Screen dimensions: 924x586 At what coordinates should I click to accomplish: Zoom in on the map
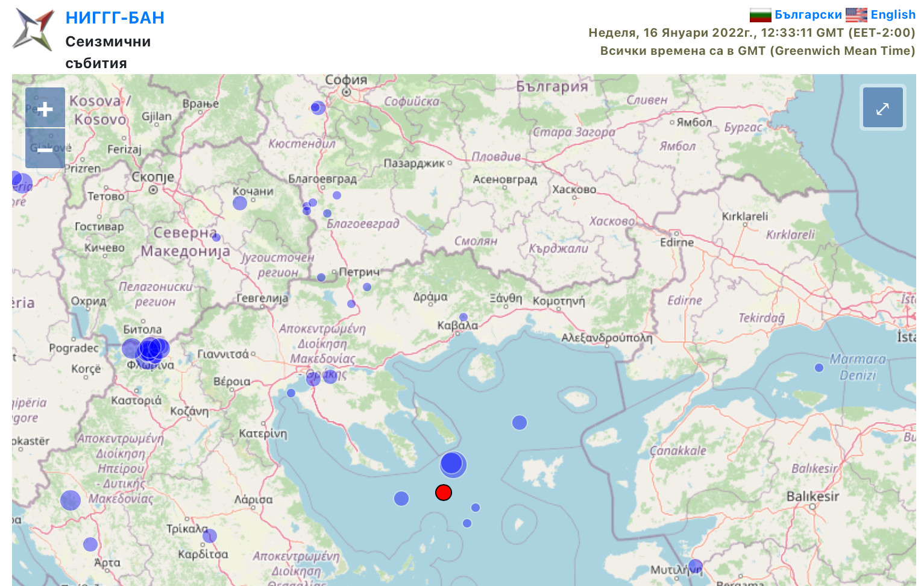pyautogui.click(x=45, y=109)
